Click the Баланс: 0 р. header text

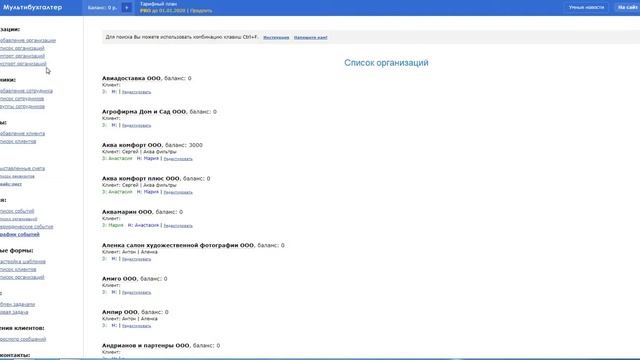tap(102, 8)
